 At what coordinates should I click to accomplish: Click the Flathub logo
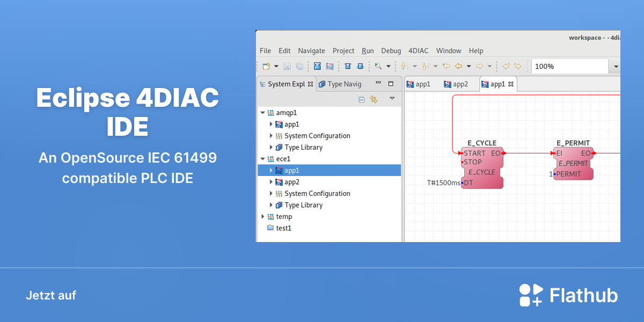pyautogui.click(x=568, y=295)
